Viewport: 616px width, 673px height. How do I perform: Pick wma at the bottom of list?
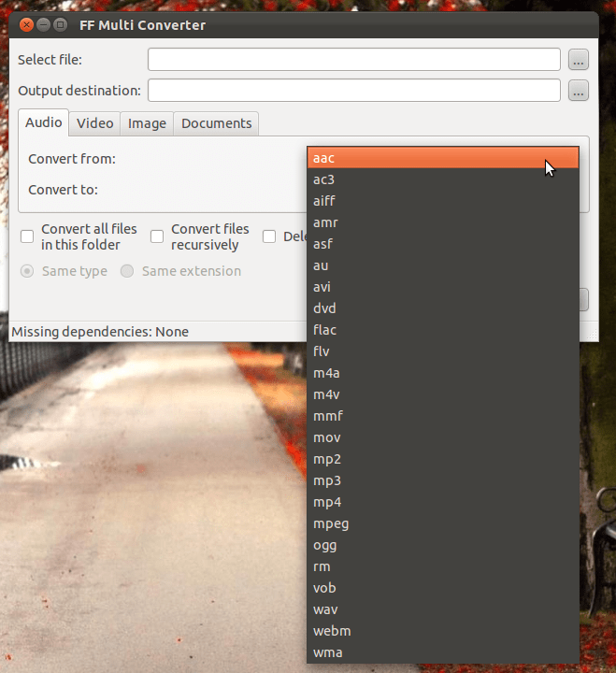click(x=443, y=652)
